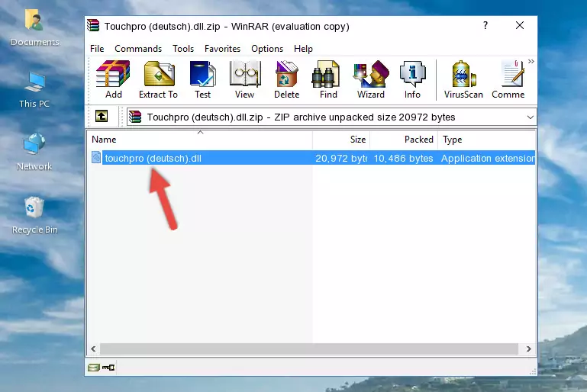This screenshot has height=392, width=587.
Task: Click the Application extension type cell
Action: coord(488,158)
